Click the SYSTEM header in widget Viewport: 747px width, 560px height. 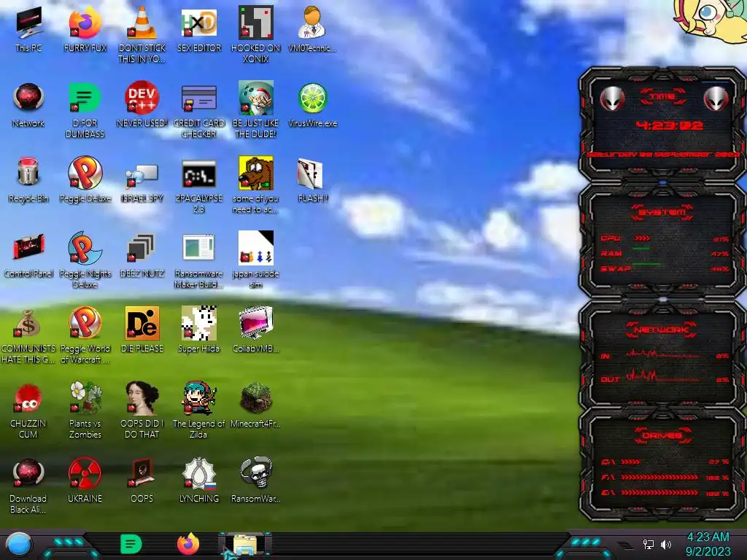[662, 212]
